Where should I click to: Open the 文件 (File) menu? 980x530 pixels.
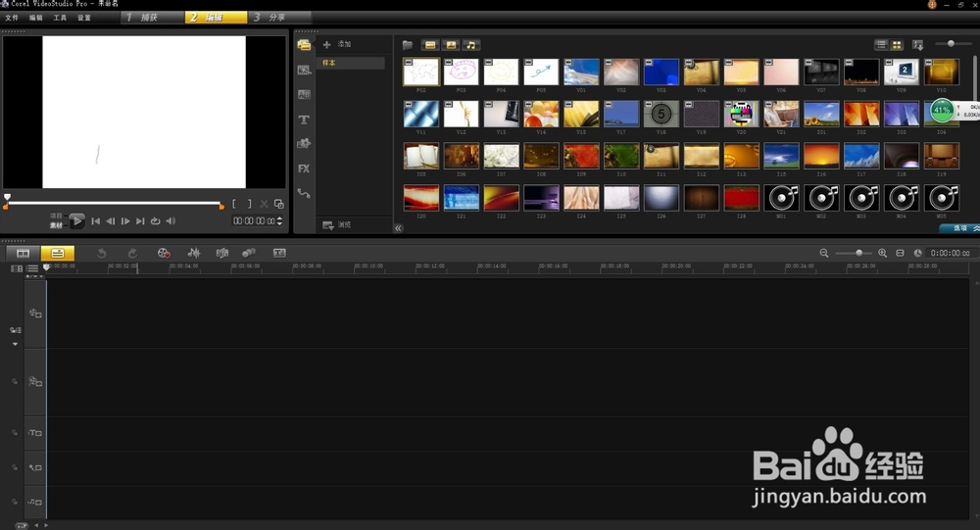click(x=12, y=18)
